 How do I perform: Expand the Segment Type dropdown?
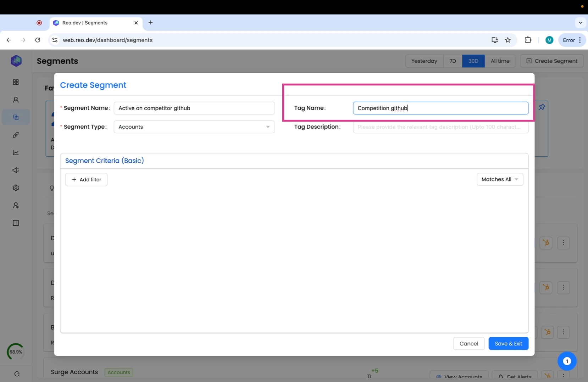tap(194, 127)
